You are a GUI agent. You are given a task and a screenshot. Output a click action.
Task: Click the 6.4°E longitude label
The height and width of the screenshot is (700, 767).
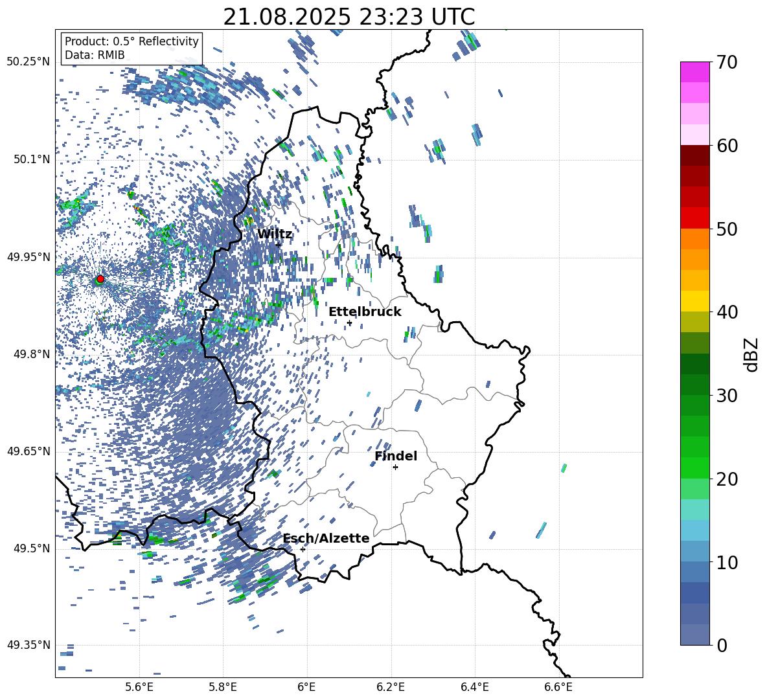click(x=474, y=687)
